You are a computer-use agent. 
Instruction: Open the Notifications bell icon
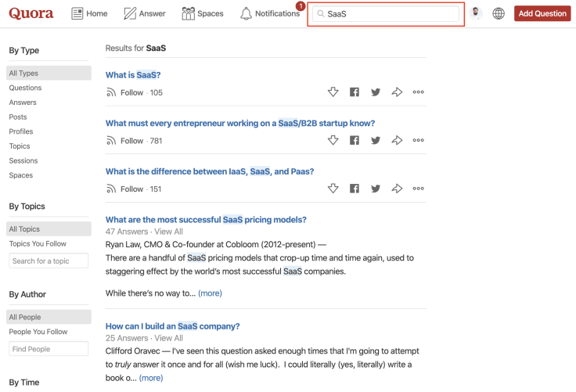click(246, 13)
